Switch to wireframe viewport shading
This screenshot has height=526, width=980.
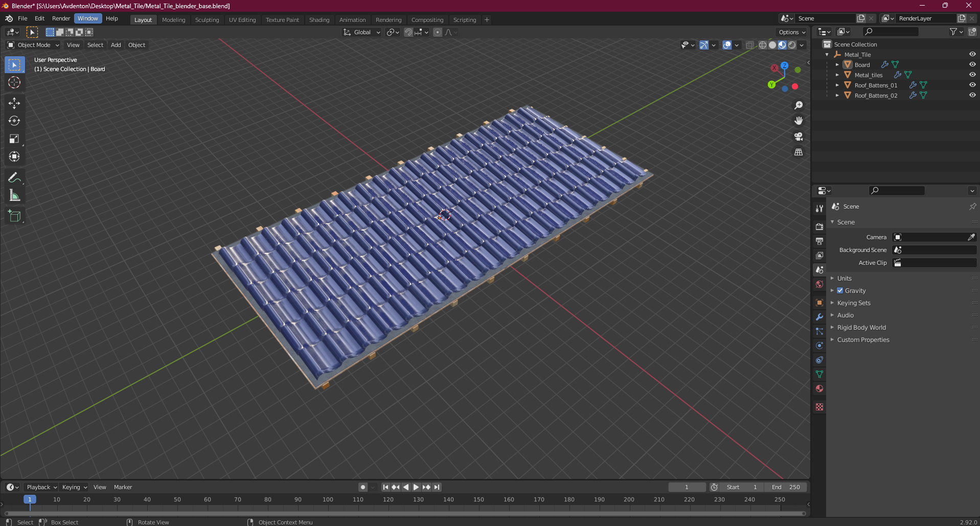(x=763, y=45)
